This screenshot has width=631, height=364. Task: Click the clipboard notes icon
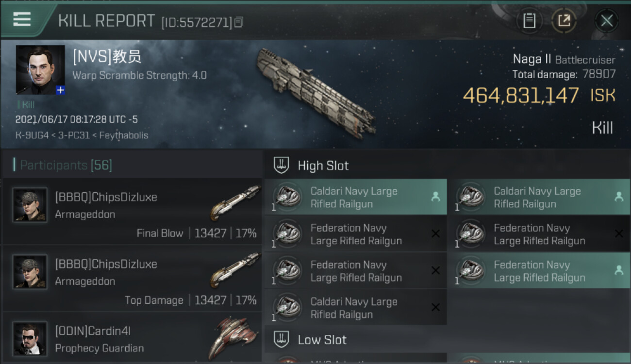(529, 20)
